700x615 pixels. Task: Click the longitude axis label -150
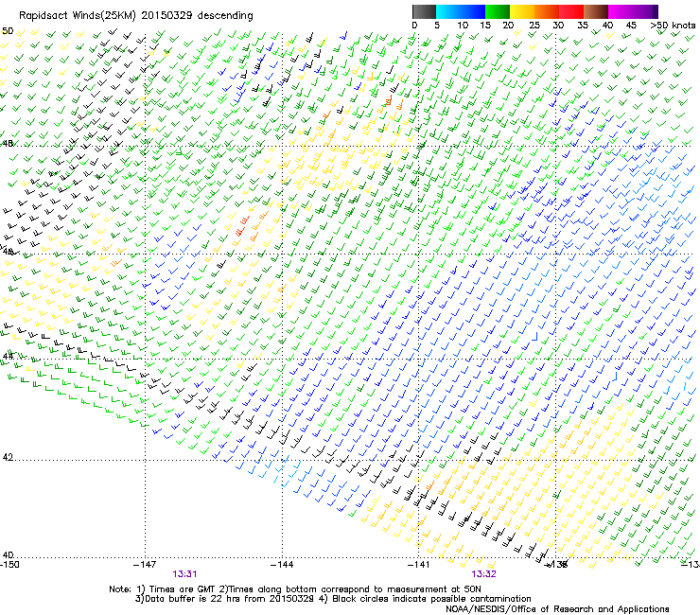click(9, 565)
